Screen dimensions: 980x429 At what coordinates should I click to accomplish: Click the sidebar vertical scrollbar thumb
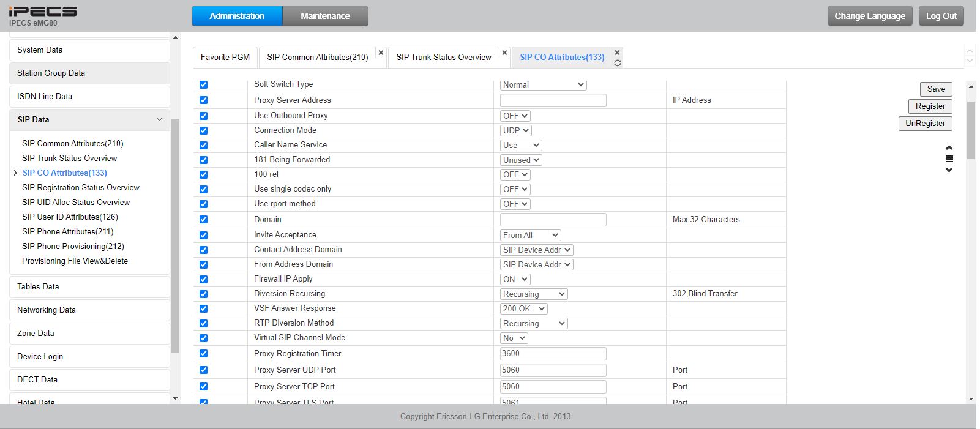coord(175,236)
